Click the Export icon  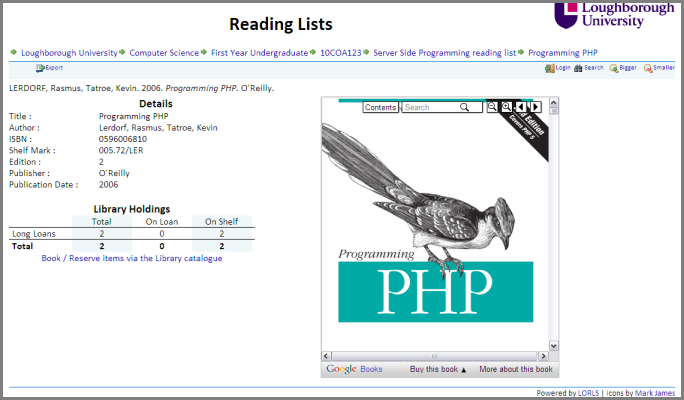pyautogui.click(x=41, y=68)
